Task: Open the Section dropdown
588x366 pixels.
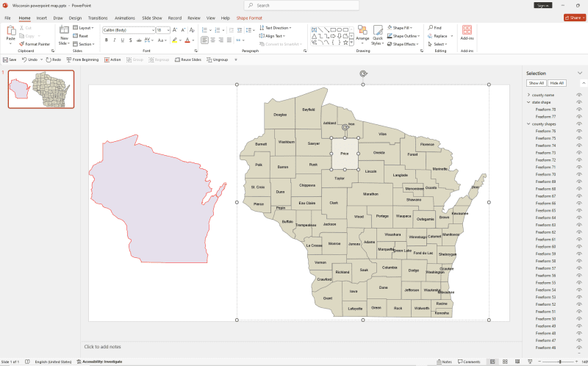Action: tap(84, 44)
